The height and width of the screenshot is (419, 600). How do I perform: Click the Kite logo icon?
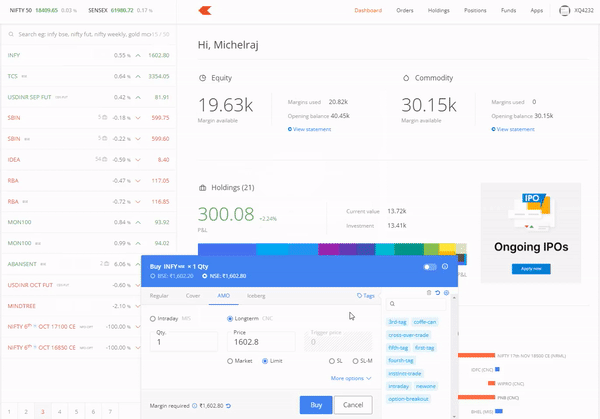pyautogui.click(x=205, y=10)
